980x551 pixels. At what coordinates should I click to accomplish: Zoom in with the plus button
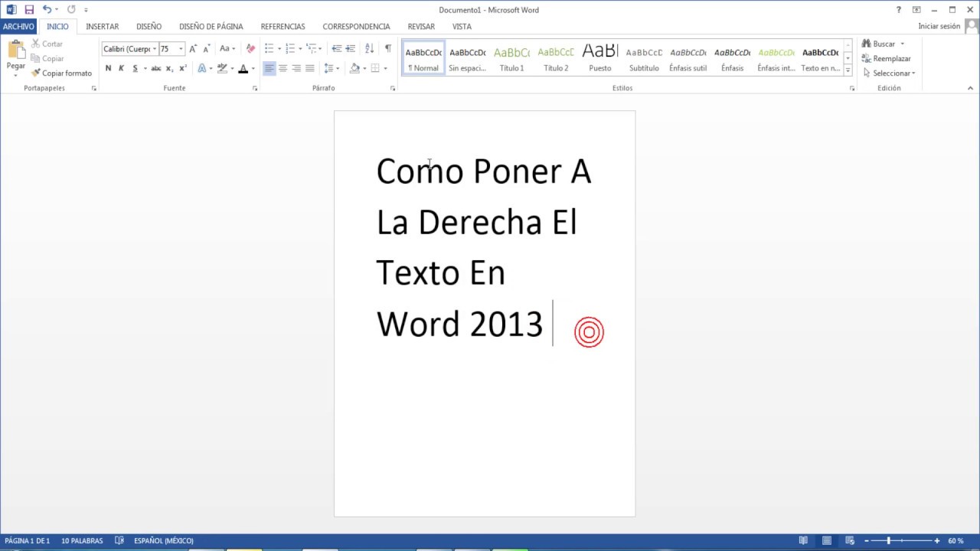point(936,541)
